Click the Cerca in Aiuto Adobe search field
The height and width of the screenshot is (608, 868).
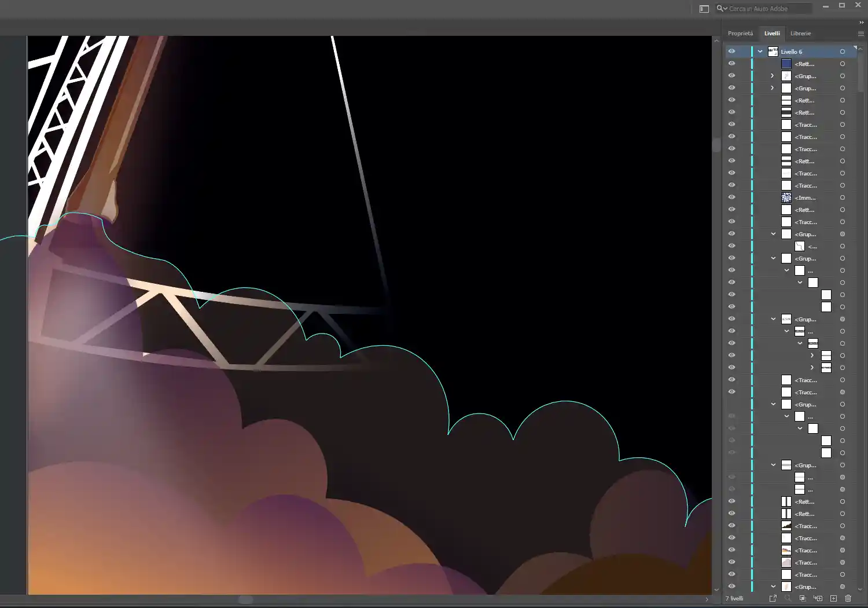point(768,9)
